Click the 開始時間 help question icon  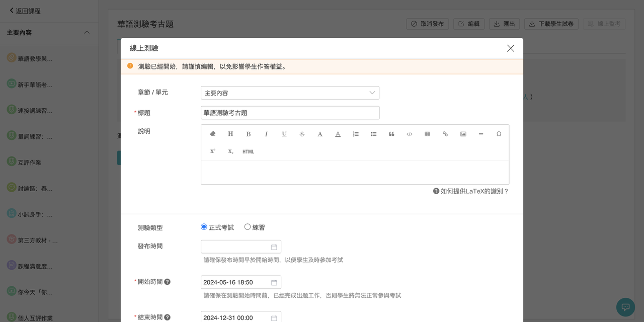pyautogui.click(x=168, y=282)
